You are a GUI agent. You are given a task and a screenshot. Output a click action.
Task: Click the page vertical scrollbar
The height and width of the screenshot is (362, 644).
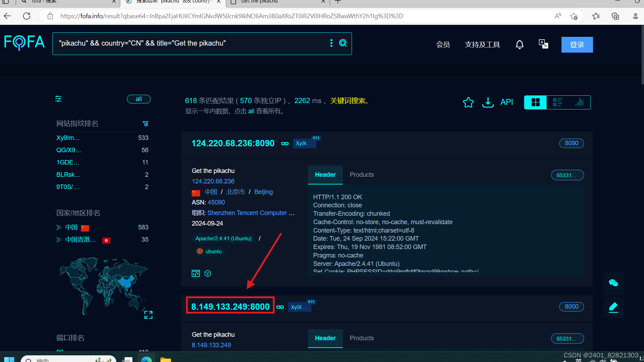(642, 55)
